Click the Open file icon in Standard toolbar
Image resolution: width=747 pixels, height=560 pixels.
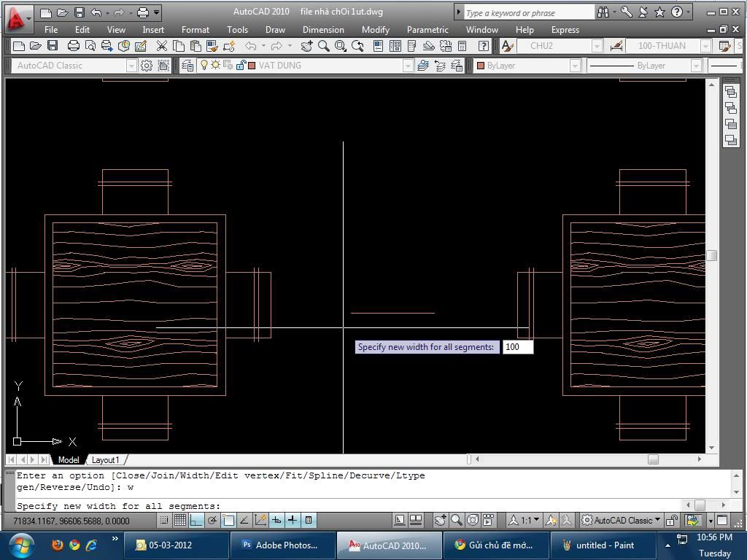36,46
